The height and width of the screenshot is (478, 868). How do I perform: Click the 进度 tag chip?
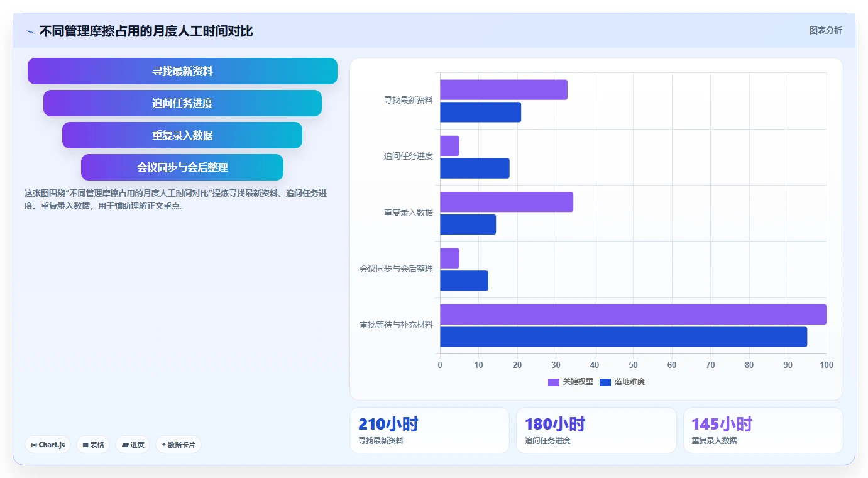[x=133, y=445]
